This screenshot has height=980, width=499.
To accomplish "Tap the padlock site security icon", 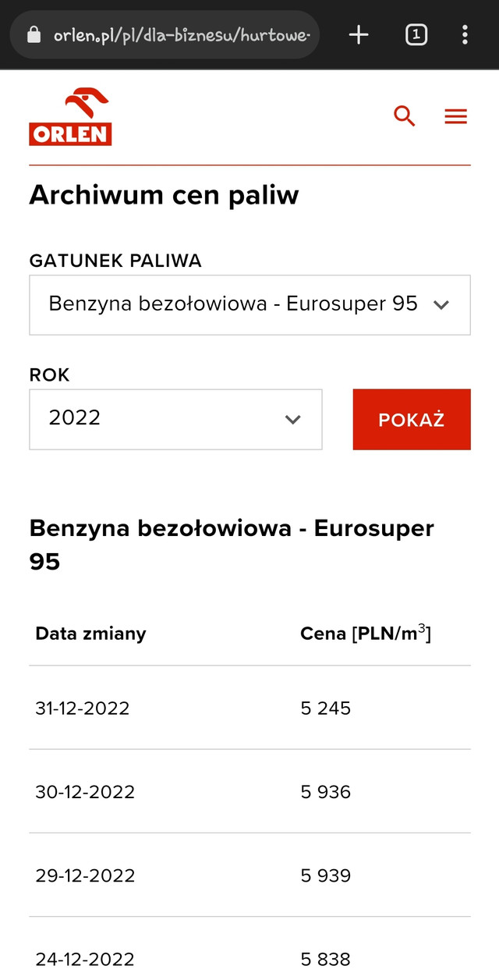I will [33, 35].
